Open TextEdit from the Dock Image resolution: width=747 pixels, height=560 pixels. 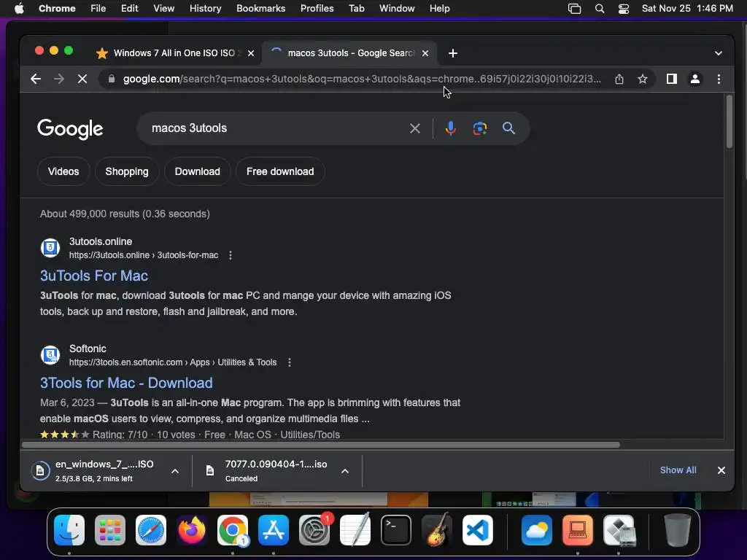click(355, 530)
